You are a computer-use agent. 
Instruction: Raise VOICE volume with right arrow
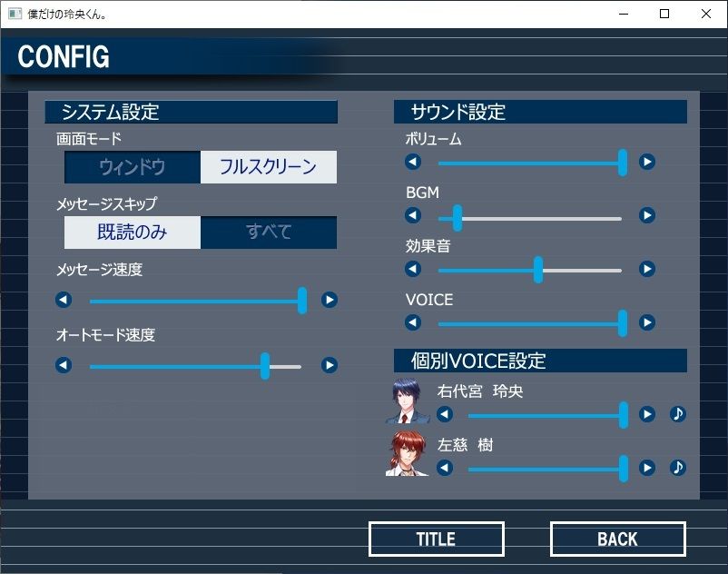tap(646, 322)
